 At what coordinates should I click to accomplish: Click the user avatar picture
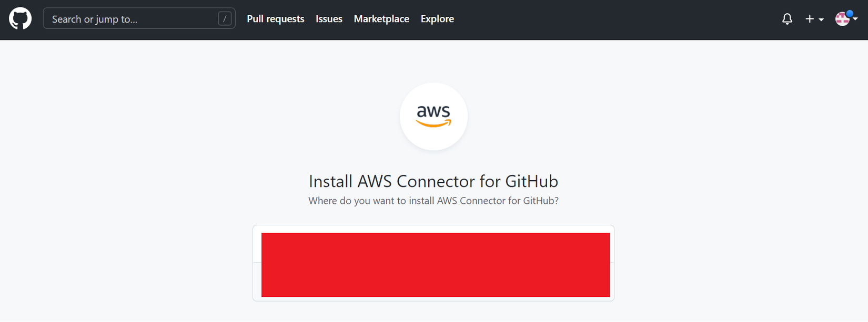pos(842,19)
